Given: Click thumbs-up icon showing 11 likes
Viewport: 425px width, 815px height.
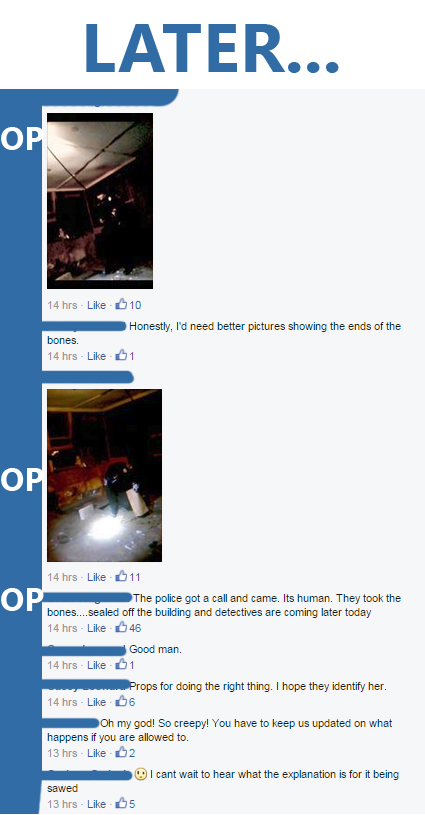Looking at the screenshot, I should coord(121,576).
